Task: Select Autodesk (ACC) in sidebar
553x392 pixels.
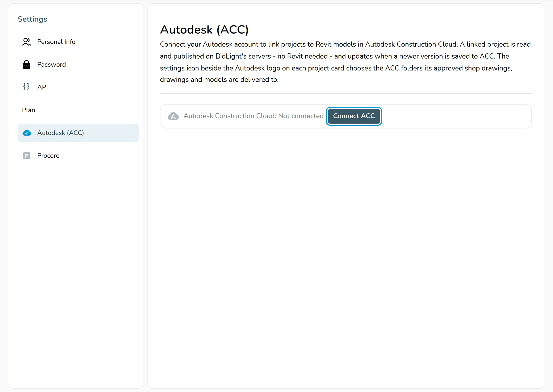Action: (x=78, y=133)
